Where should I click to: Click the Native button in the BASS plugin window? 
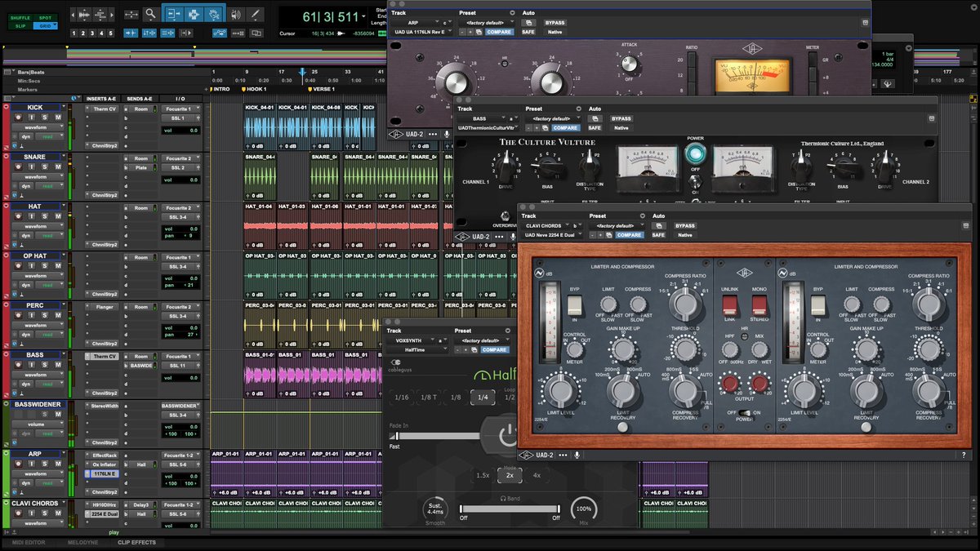[621, 127]
